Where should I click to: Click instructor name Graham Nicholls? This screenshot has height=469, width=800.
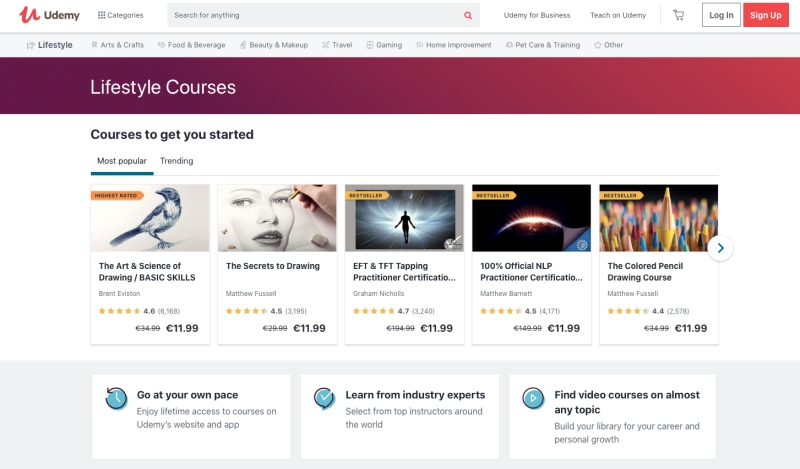coord(378,293)
